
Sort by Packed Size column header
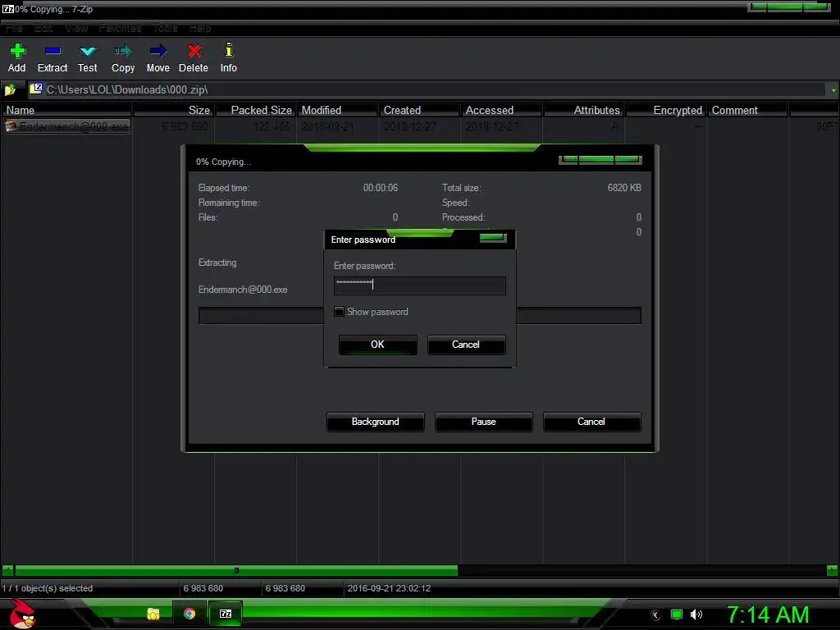click(x=256, y=110)
